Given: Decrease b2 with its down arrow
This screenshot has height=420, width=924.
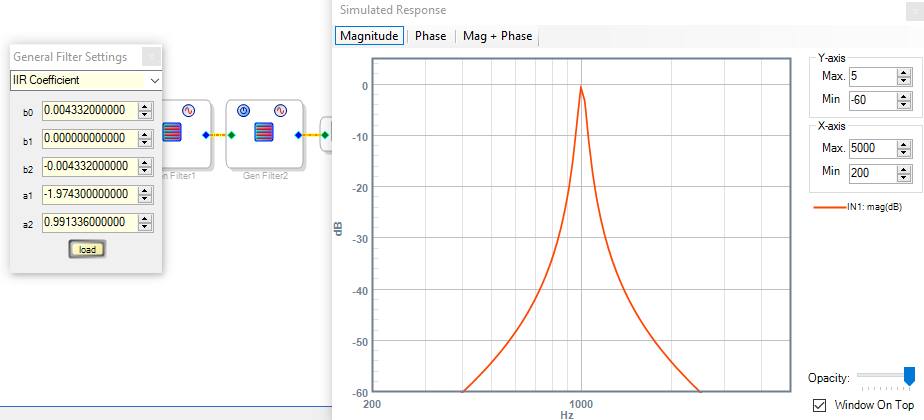Looking at the screenshot, I should 145,171.
